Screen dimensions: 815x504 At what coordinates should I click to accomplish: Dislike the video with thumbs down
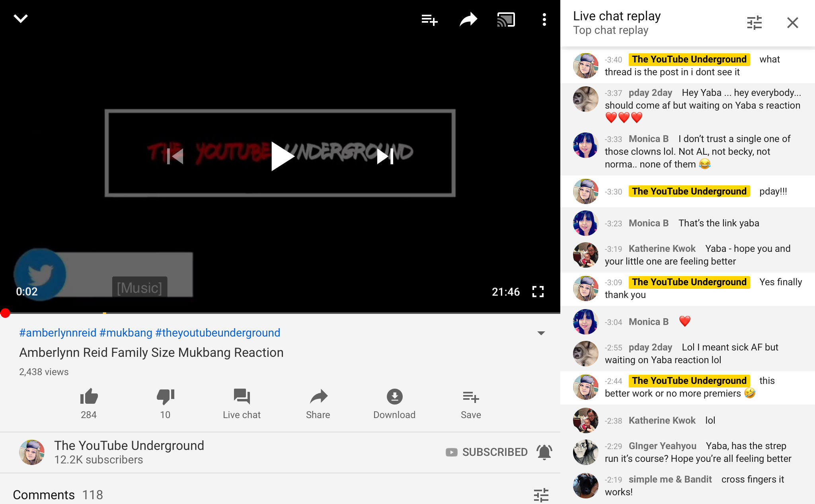pos(165,396)
